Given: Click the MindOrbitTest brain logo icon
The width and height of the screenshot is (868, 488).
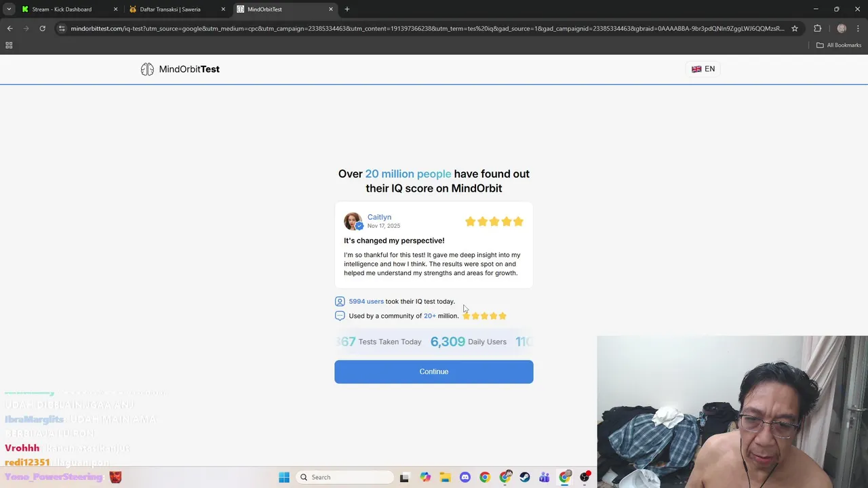Looking at the screenshot, I should pyautogui.click(x=147, y=69).
